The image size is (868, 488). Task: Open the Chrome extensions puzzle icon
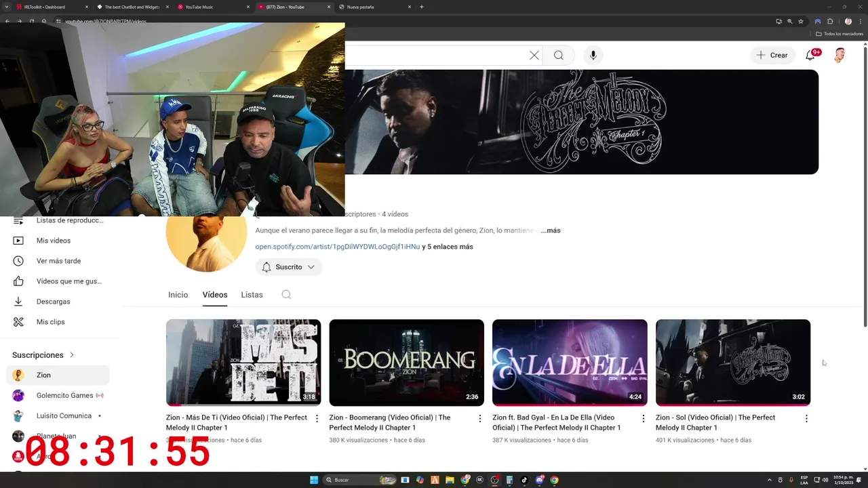tap(830, 22)
